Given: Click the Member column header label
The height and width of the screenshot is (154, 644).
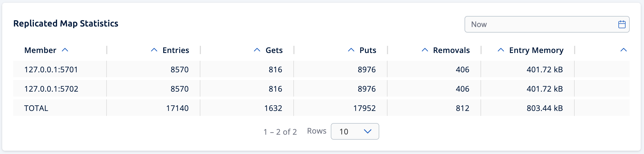Looking at the screenshot, I should (40, 50).
